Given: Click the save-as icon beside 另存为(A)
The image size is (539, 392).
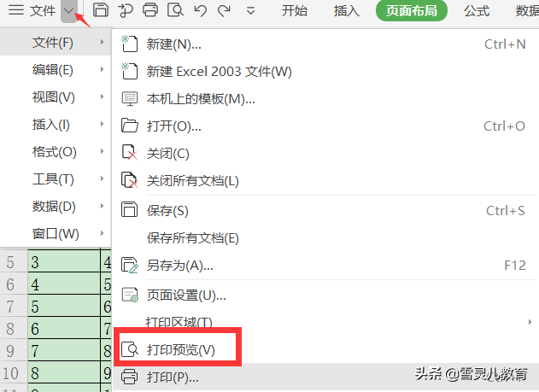Looking at the screenshot, I should pyautogui.click(x=130, y=265).
